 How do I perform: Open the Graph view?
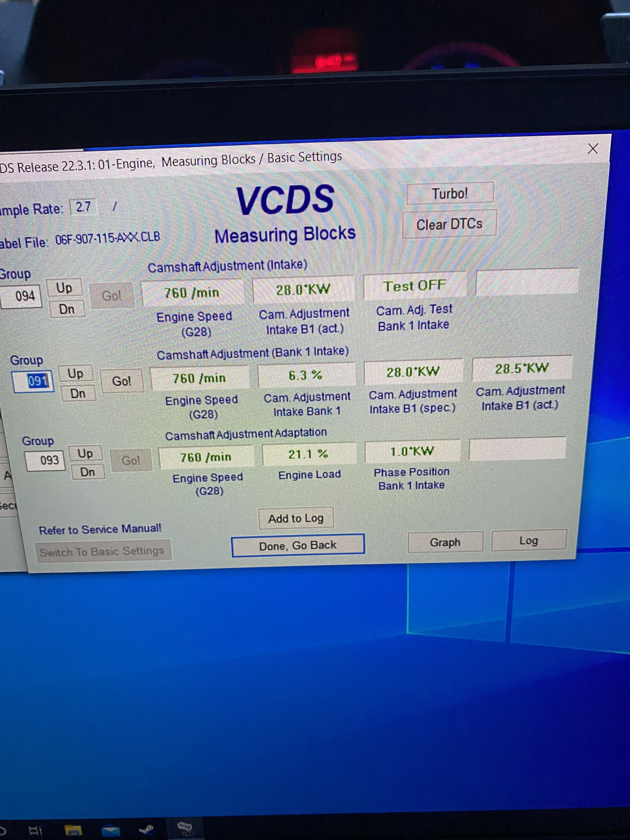445,542
